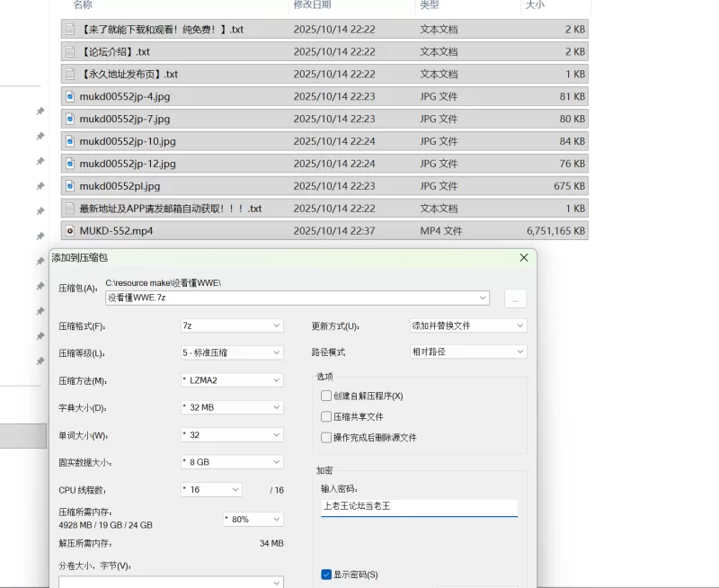
Task: Sort files by the 修改日期 column header
Action: coord(313,5)
